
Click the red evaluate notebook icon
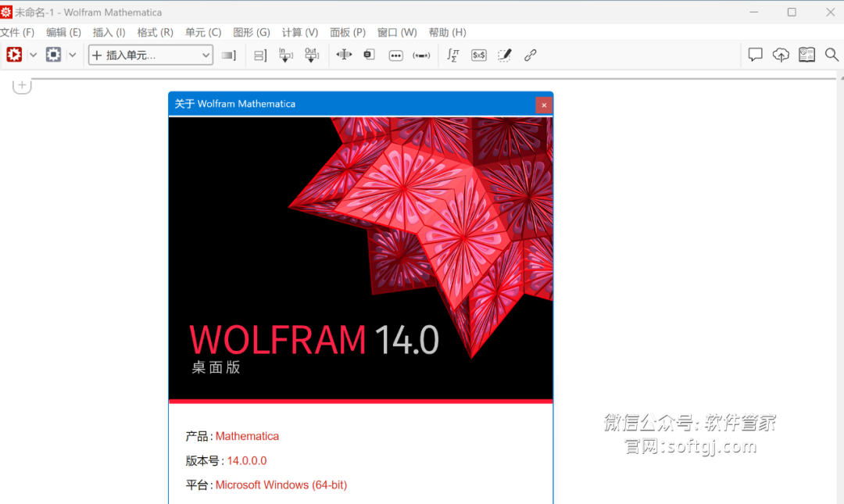[14, 55]
